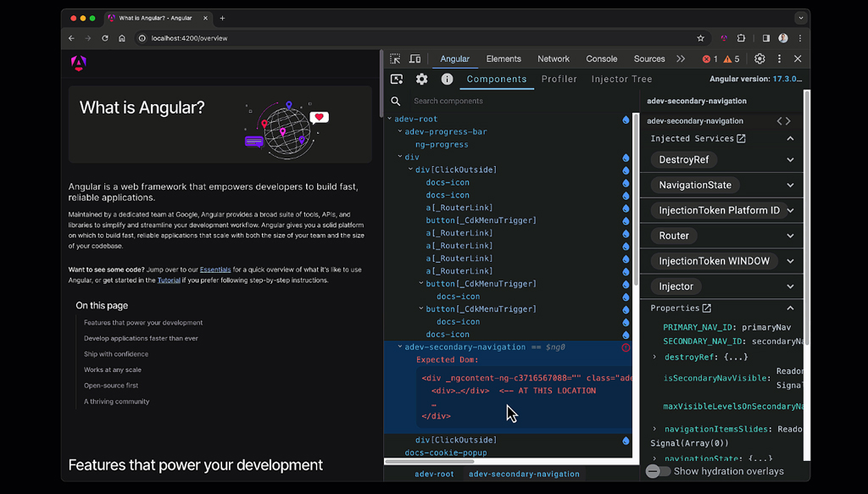Open Chrome three-dot menu
The image size is (868, 494).
click(x=800, y=38)
